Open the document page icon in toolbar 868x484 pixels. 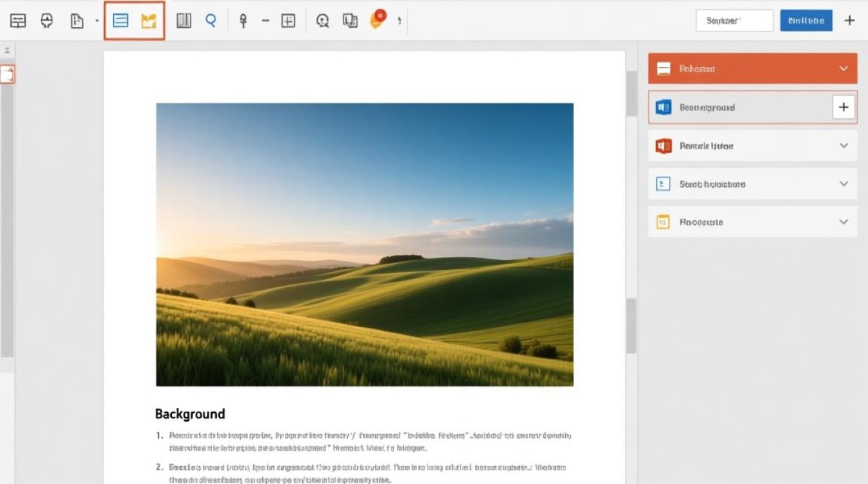click(x=77, y=21)
